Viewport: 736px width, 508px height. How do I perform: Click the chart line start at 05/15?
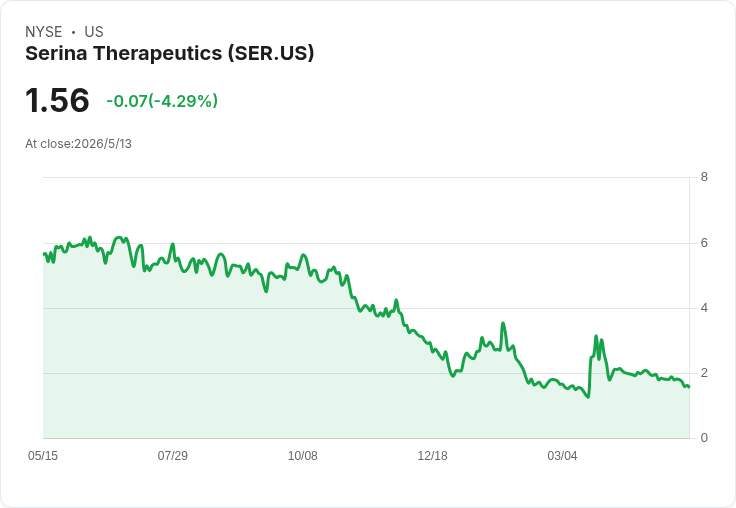pos(44,254)
